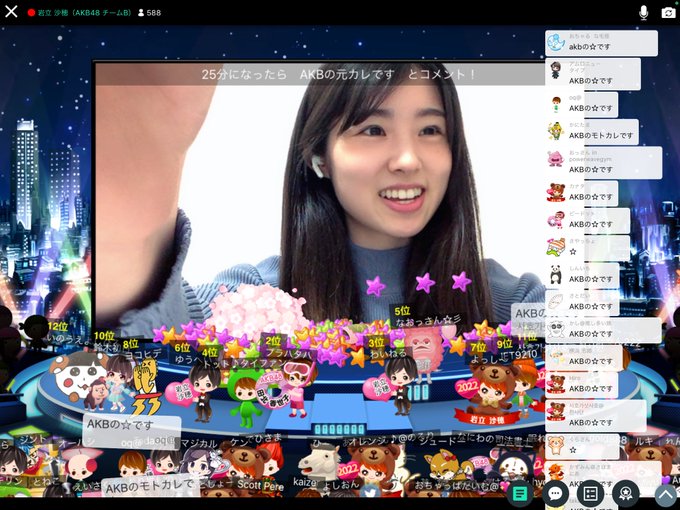680x510 pixels.
Task: Tap the orange dragon avatar near bottom comments
Action: tap(556, 473)
